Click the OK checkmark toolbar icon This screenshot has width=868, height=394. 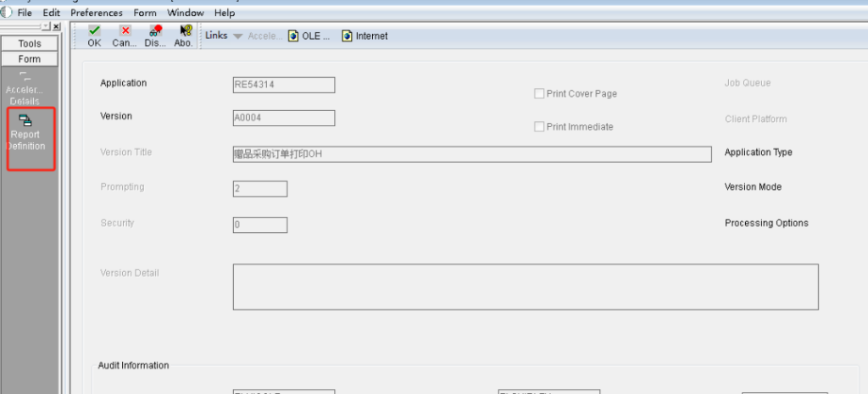95,31
